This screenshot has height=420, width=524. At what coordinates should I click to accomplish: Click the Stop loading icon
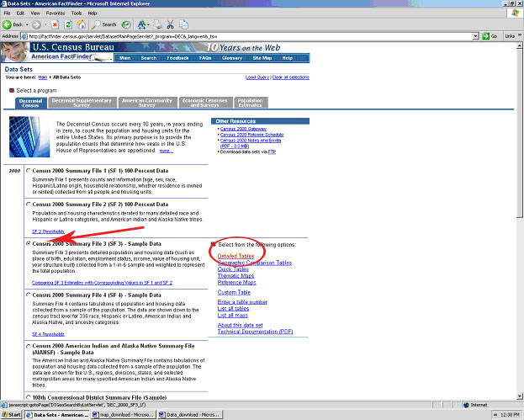[x=56, y=24]
